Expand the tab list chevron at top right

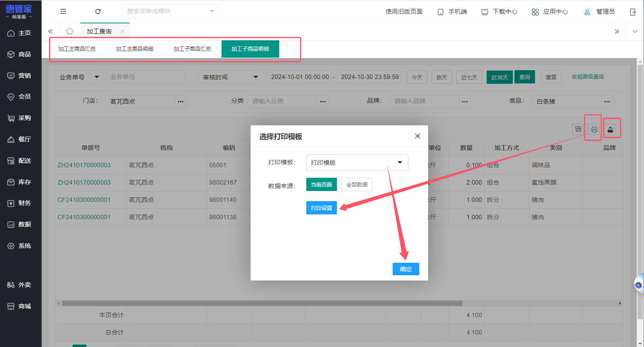635,31
